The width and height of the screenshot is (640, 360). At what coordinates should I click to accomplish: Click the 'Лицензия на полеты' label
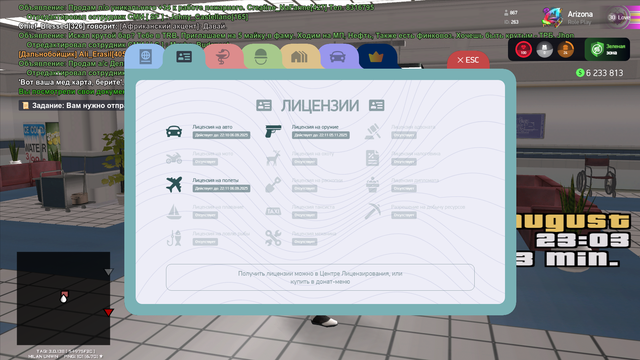[215, 180]
